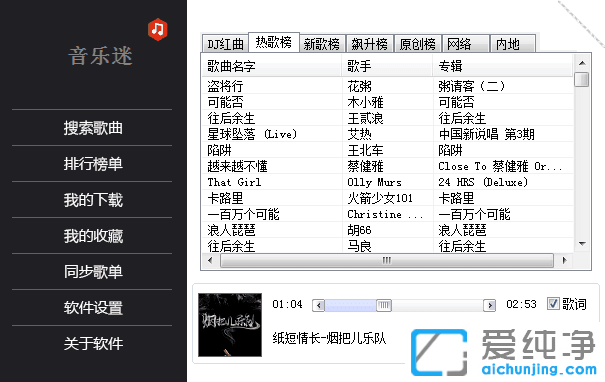Switch to the 飙升榜 tab
Viewport: 605px width, 382px height.
click(370, 44)
